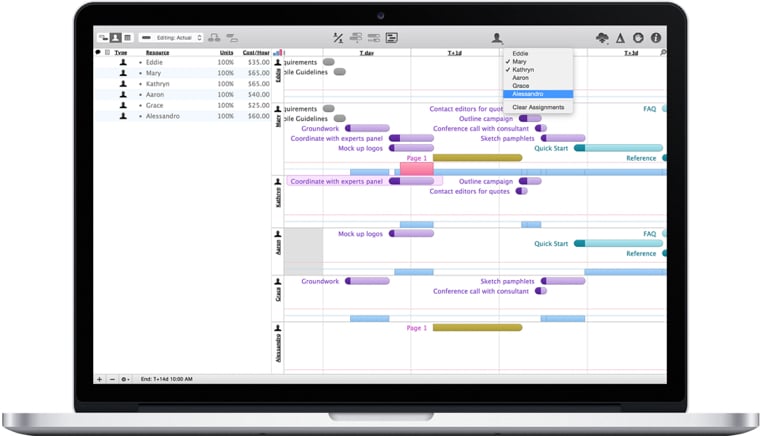Viewport: 760px width, 436px height.
Task: Click the set baseline toolbar icon
Action: coord(392,37)
